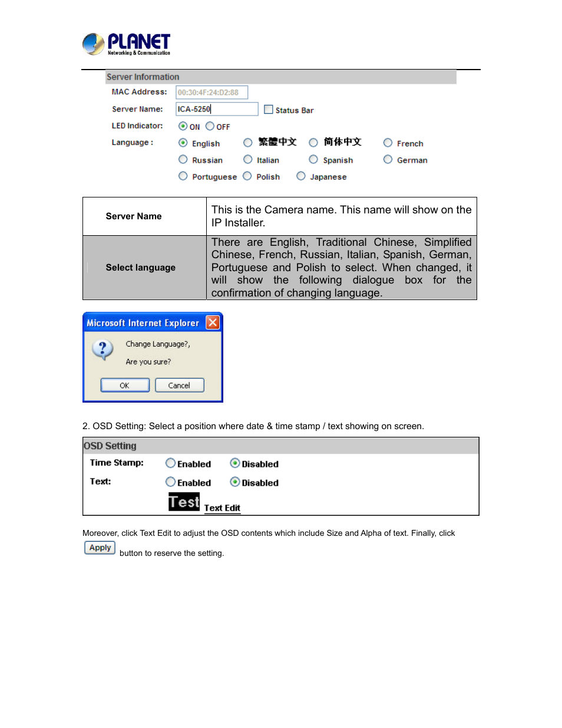Screen dimensions: 562x728
Task: Select Simplified Chinese language option
Action: tap(313, 143)
